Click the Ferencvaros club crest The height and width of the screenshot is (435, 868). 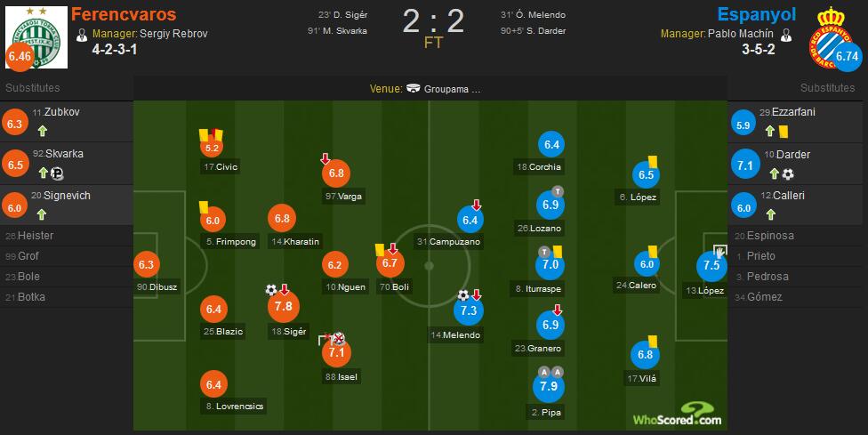point(36,37)
